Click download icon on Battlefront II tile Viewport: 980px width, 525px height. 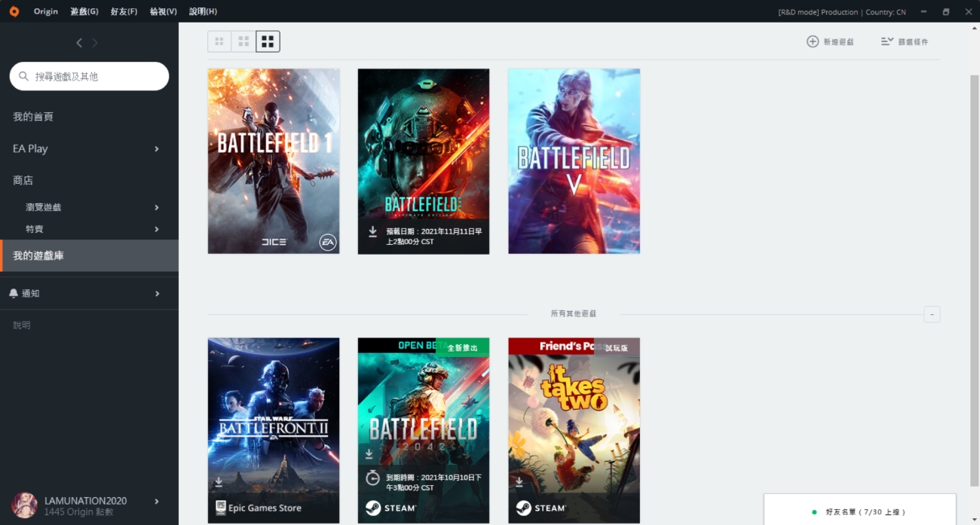click(x=219, y=481)
